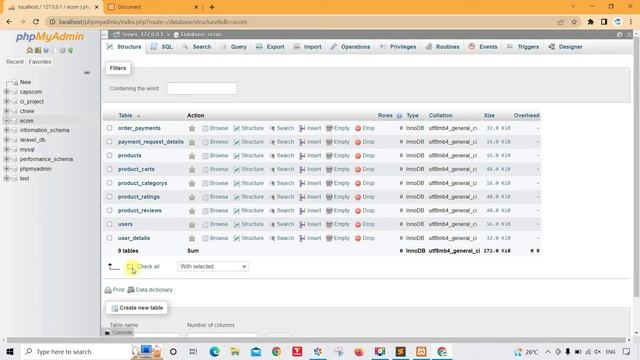Open File Explorer from taskbar
640x360 pixels.
pyautogui.click(x=235, y=351)
